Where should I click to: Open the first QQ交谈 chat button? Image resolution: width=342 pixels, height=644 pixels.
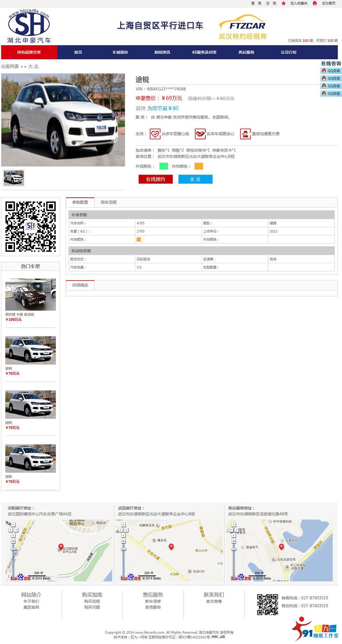331,71
